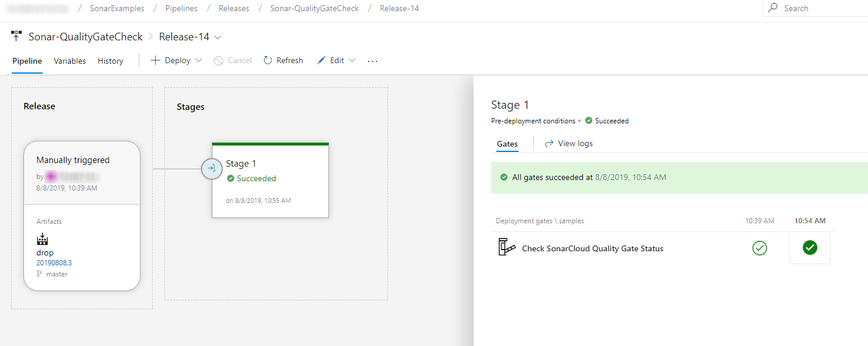Click the user avatar under Manually triggered
The image size is (868, 346).
click(51, 177)
